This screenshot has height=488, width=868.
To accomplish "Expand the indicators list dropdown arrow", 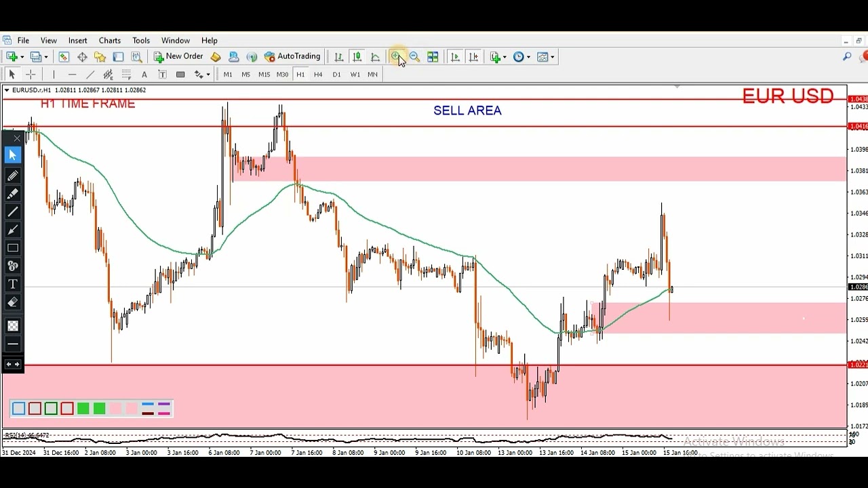I will 505,58.
